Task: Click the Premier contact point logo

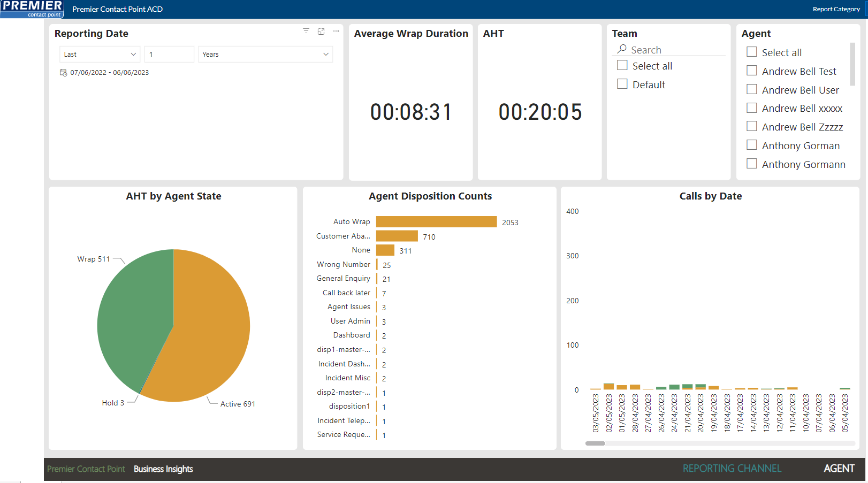Action: (32, 9)
